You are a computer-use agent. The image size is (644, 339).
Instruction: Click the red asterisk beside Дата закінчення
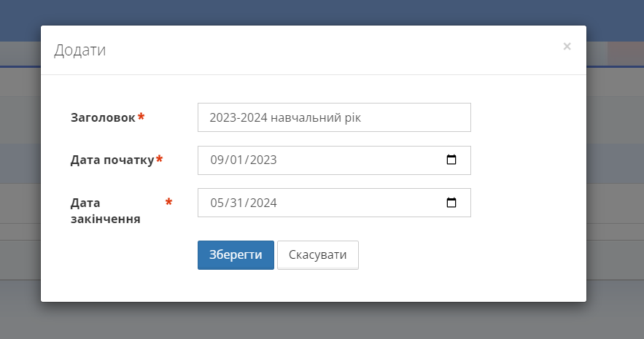coord(169,202)
